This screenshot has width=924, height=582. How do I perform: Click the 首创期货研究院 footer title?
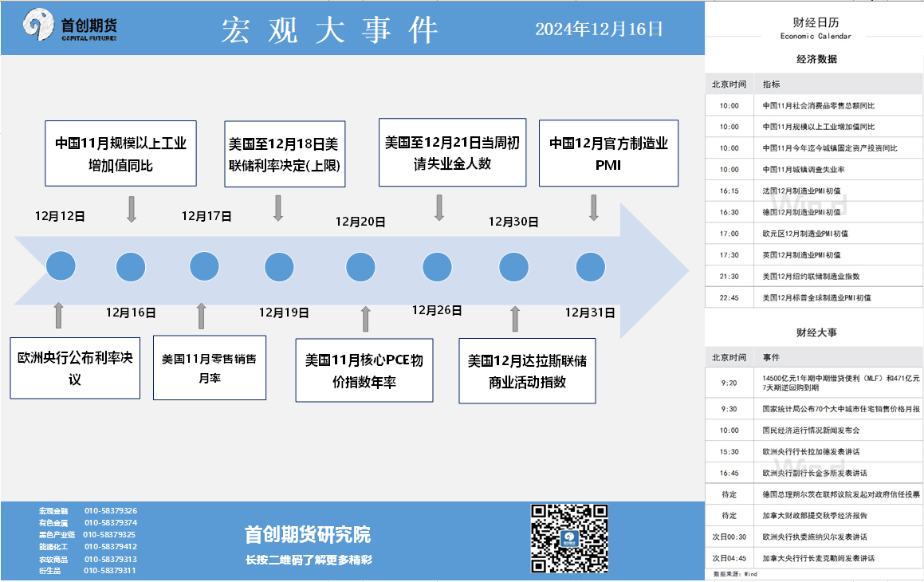coord(308,534)
